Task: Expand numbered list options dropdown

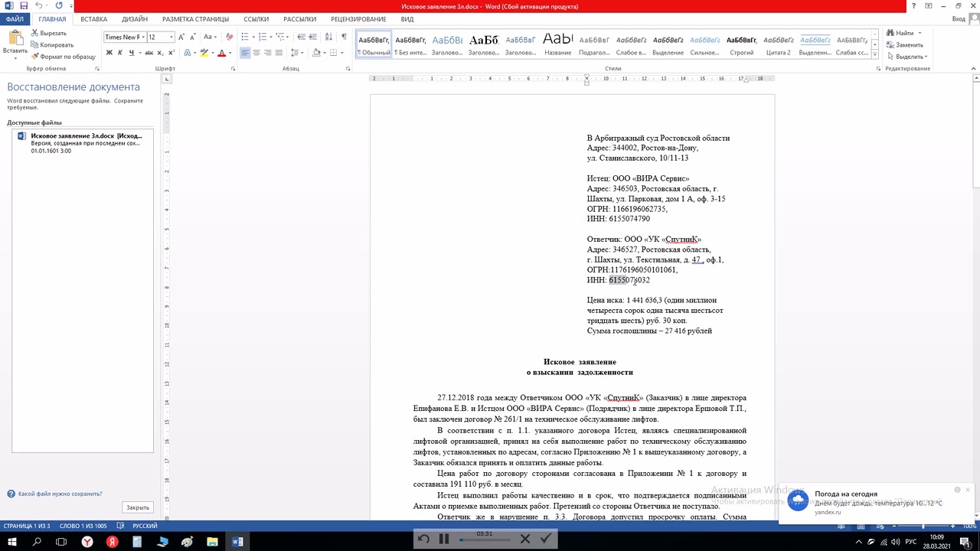Action: (271, 37)
